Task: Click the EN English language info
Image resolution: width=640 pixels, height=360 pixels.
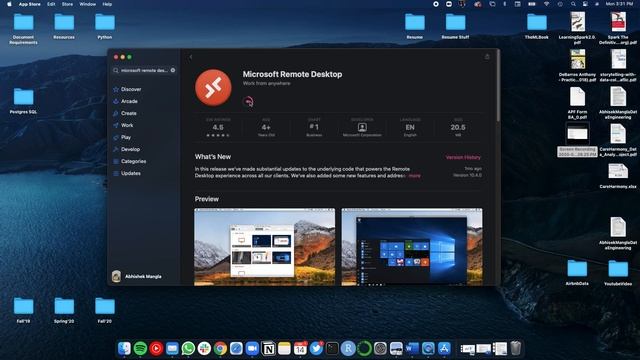Action: pyautogui.click(x=410, y=127)
